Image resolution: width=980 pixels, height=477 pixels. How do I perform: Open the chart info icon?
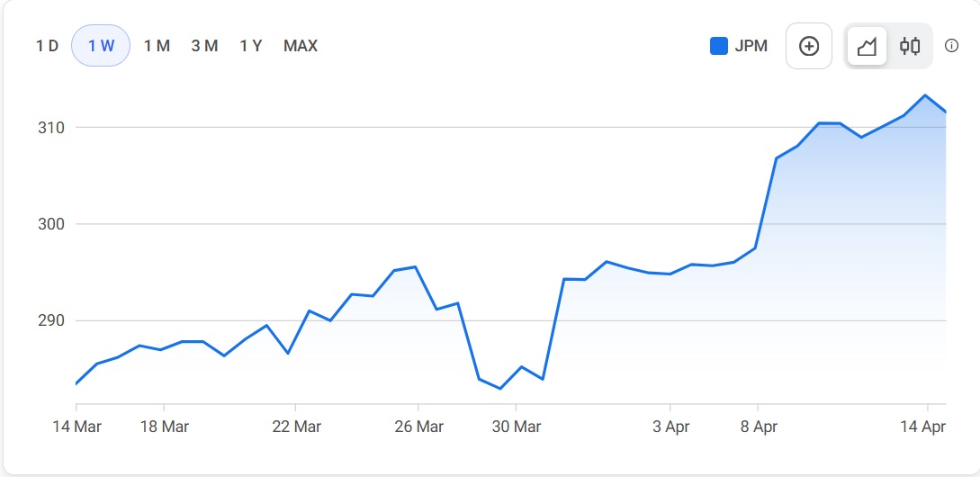click(951, 46)
